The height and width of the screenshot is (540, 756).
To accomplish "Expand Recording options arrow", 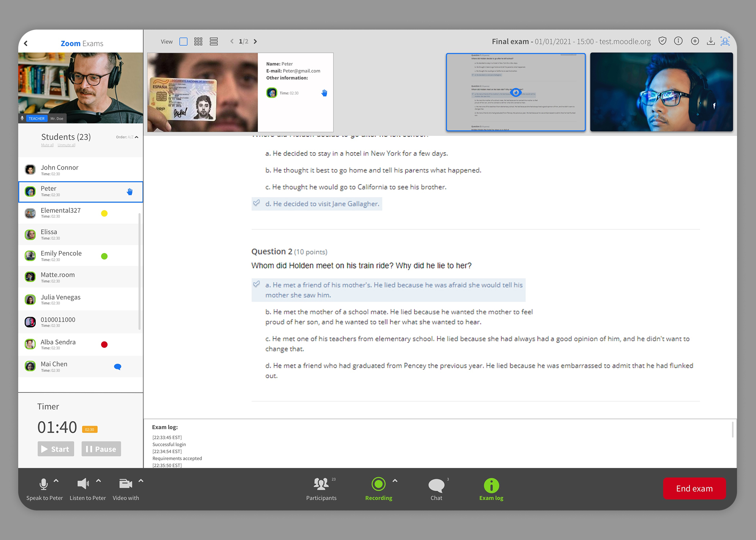I will pyautogui.click(x=395, y=481).
